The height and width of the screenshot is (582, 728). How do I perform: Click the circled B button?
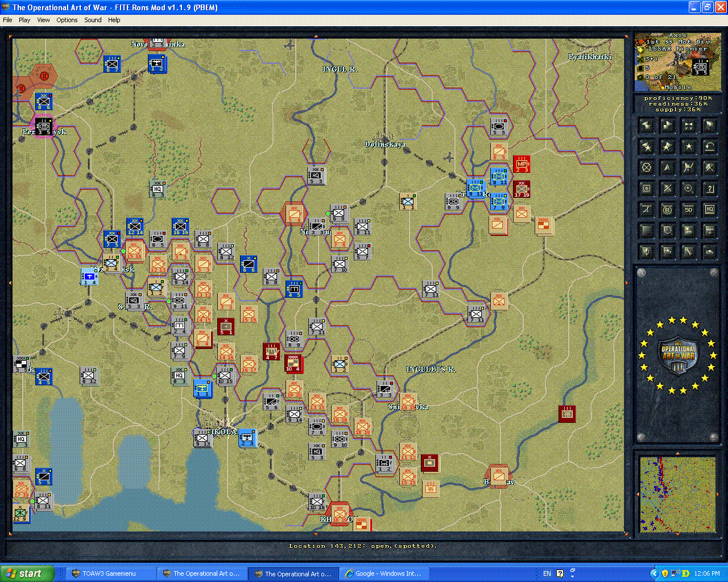point(667,210)
